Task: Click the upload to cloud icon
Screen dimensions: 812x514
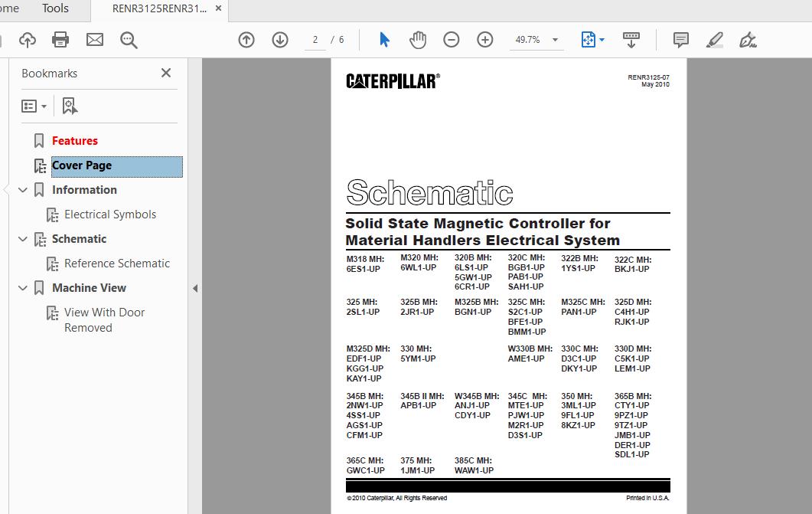Action: [28, 40]
